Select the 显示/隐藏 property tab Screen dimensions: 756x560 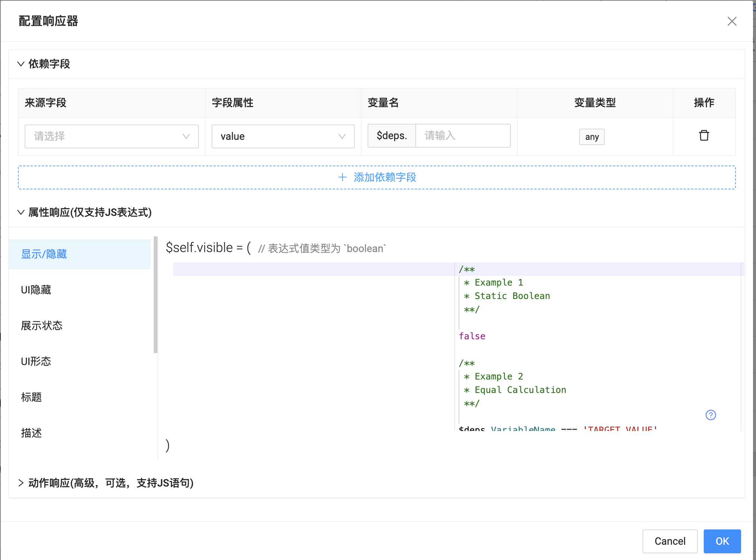80,254
